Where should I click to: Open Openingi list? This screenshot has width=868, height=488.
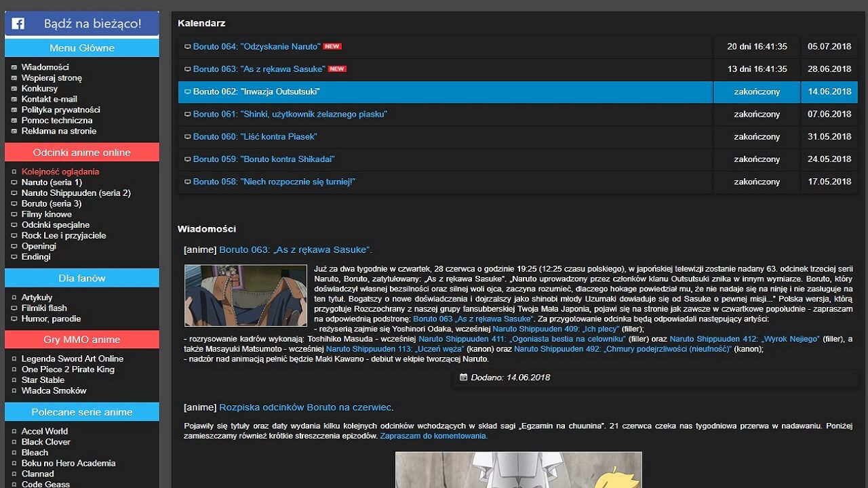[39, 246]
